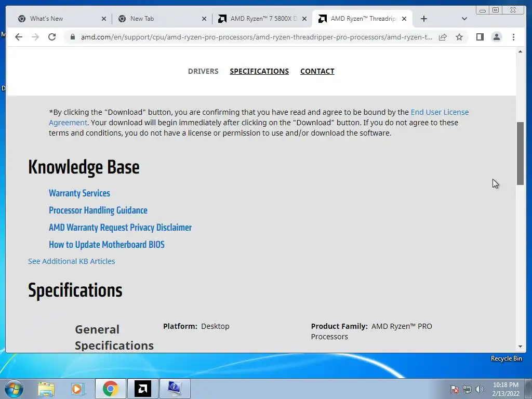Click See Additional KB Articles

pos(72,261)
